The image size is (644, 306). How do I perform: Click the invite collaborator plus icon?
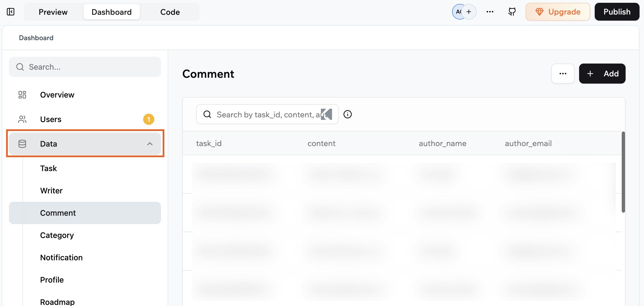[469, 12]
